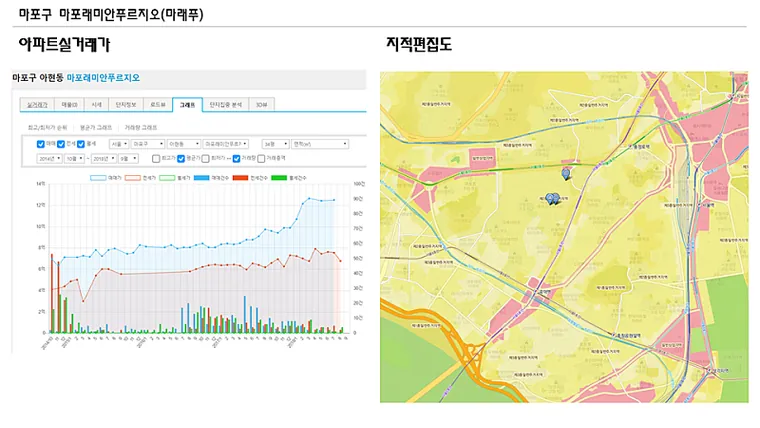Open the 면적(㎡) unit dropdown
This screenshot has height=428, width=760.
point(320,144)
